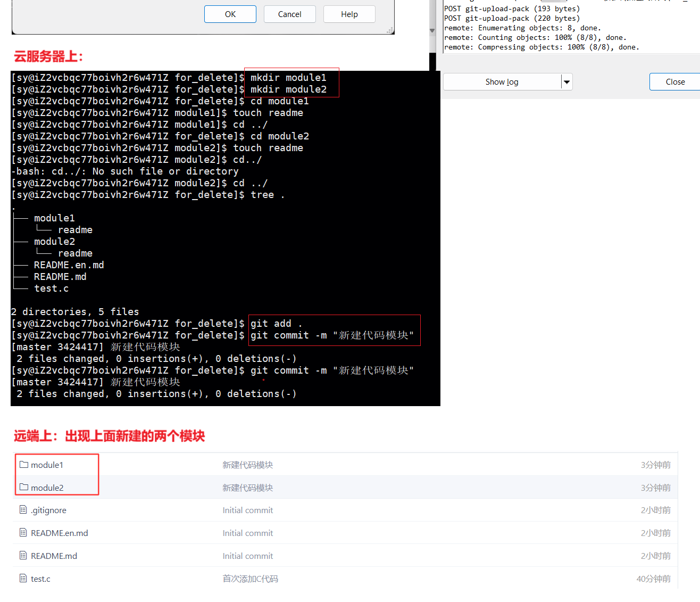Click the Show log button
Screen dimensions: 700x602
point(502,82)
